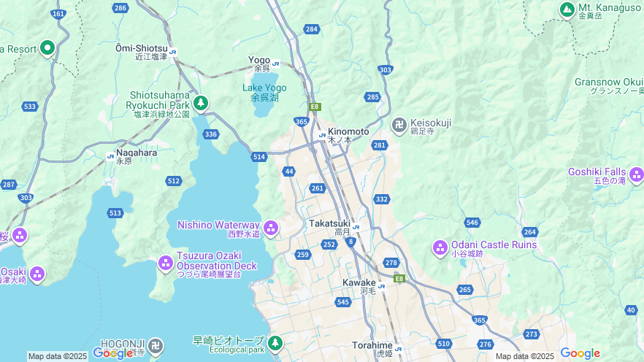Open the Keisokuji temple marker

point(399,126)
